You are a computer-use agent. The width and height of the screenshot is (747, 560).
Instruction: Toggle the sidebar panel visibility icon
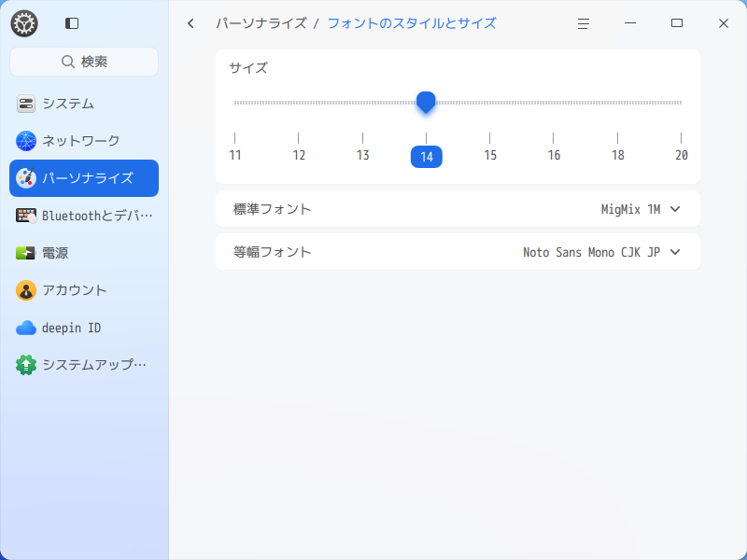point(72,23)
